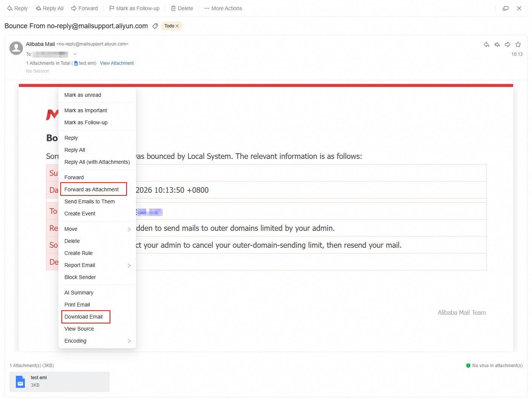Choose Reply All from context menu
The width and height of the screenshot is (532, 398).
[97, 150]
